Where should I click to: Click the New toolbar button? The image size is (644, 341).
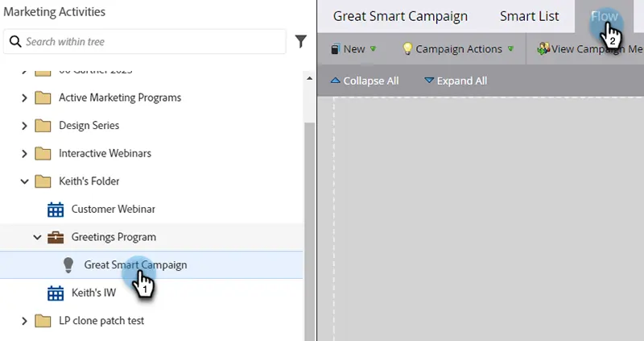coord(353,48)
